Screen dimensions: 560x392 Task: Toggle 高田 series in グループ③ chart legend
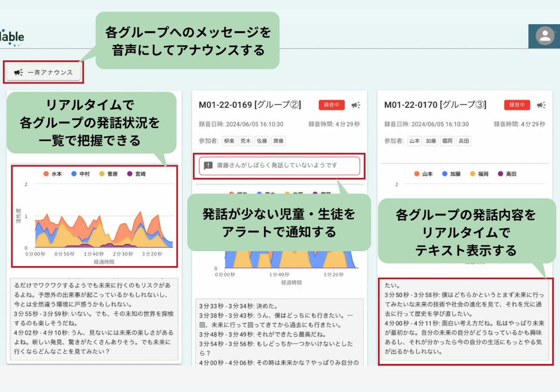click(506, 174)
